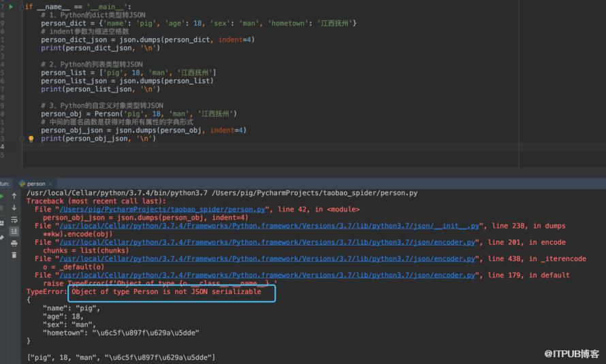
Task: Click the person_dict_json = json.dumps line
Action: coord(148,39)
